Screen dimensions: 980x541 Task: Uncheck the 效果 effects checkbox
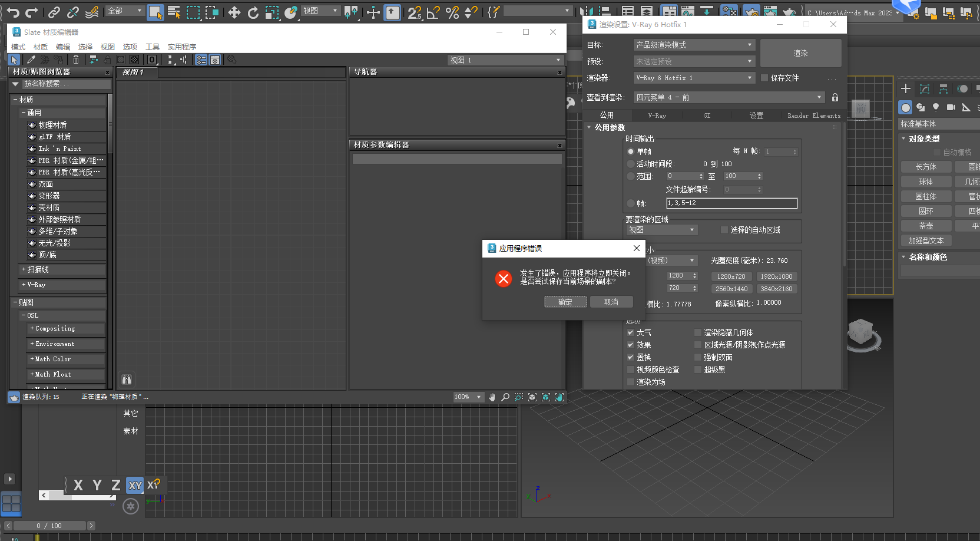point(631,345)
